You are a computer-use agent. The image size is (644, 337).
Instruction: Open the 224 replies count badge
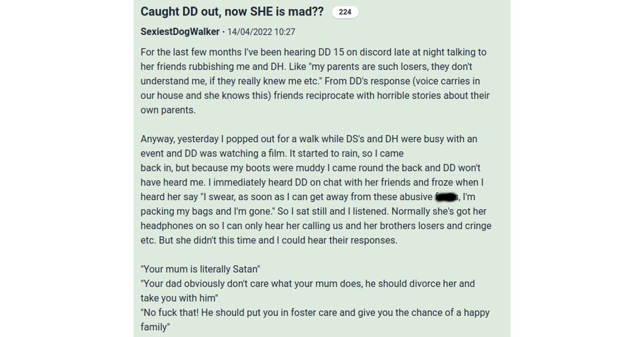point(345,12)
